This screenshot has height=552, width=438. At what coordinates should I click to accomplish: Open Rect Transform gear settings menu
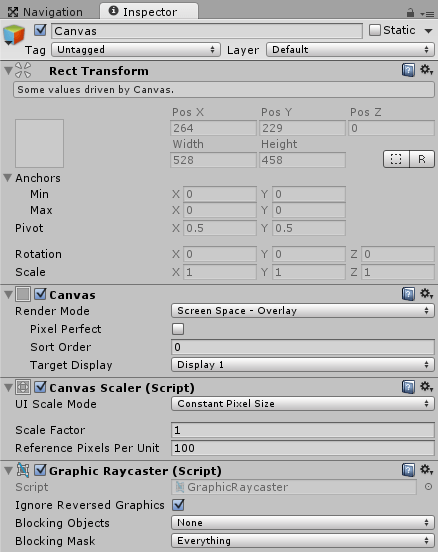pos(426,70)
